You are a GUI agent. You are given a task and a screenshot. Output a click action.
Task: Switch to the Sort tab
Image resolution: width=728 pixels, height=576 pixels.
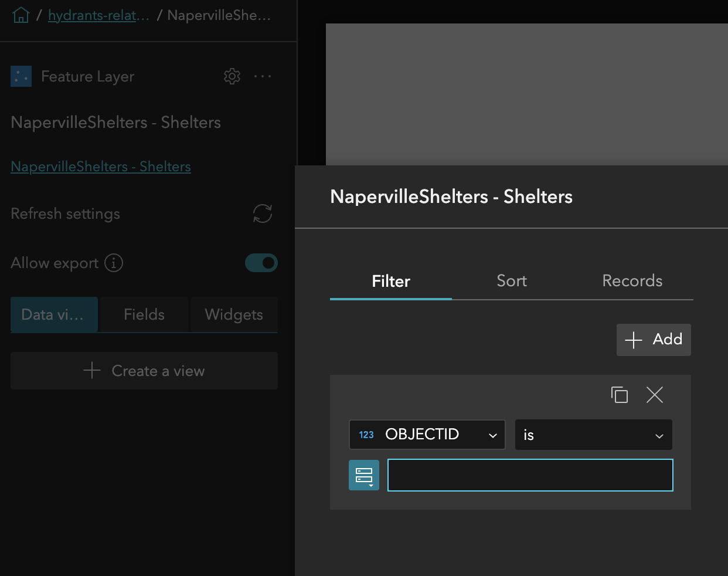click(x=511, y=281)
